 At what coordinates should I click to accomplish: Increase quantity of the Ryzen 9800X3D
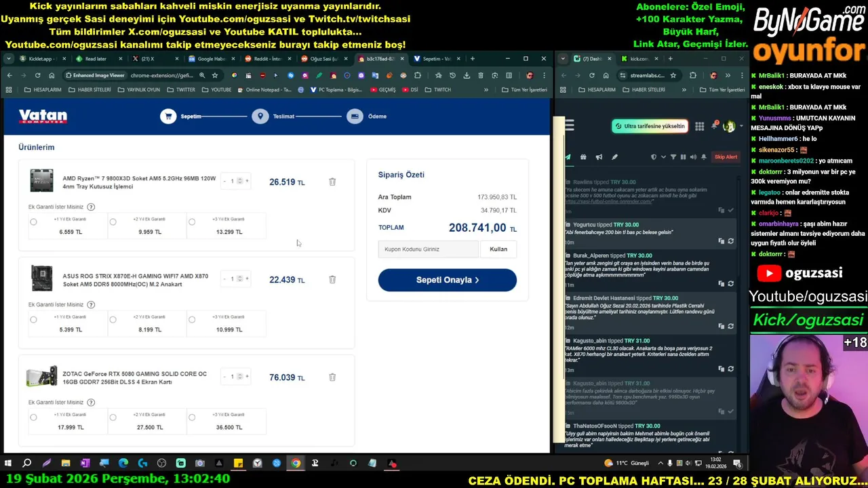[x=247, y=181]
